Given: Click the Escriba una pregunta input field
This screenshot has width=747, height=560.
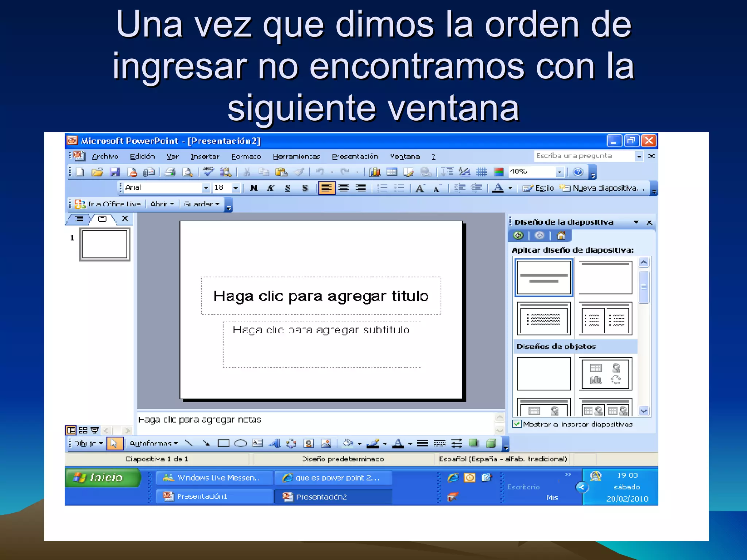Looking at the screenshot, I should 584,156.
